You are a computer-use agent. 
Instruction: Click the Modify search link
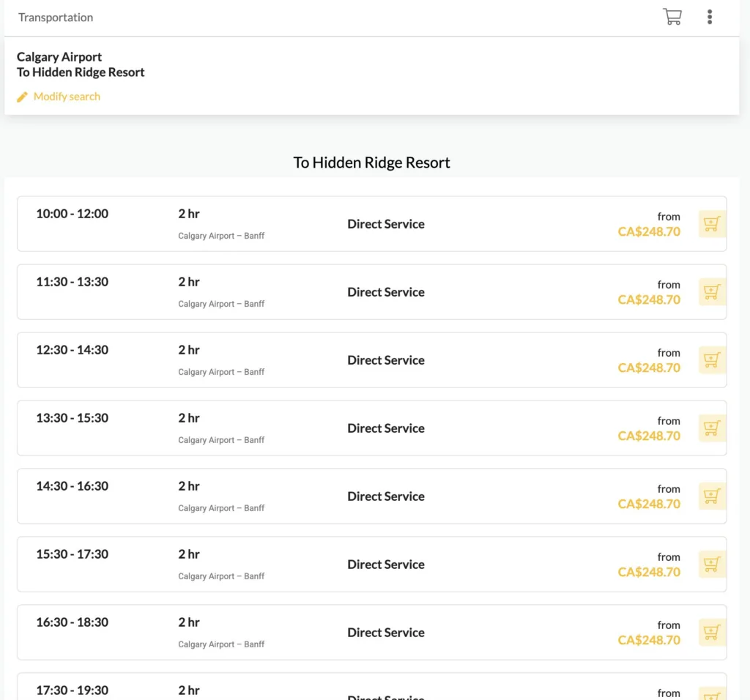click(67, 97)
